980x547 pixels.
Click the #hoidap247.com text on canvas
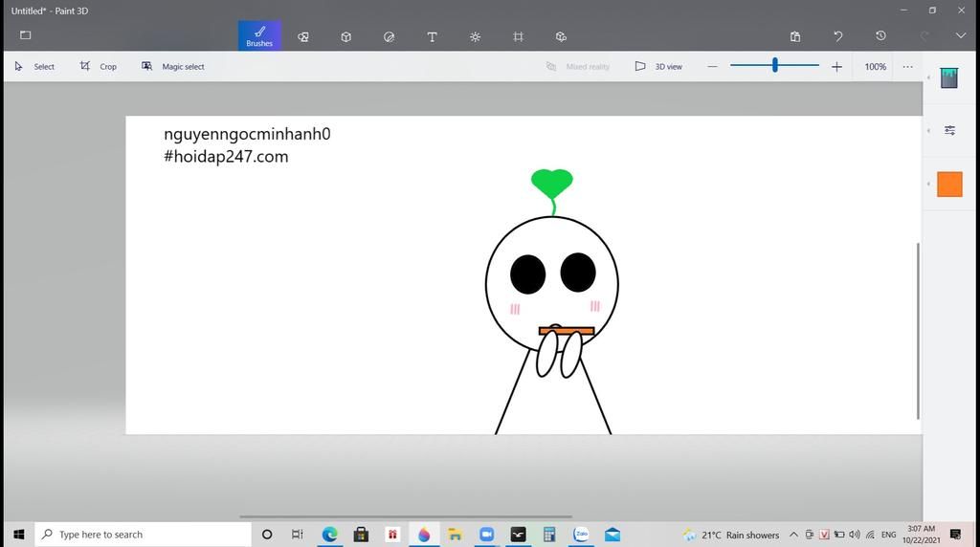tap(226, 156)
